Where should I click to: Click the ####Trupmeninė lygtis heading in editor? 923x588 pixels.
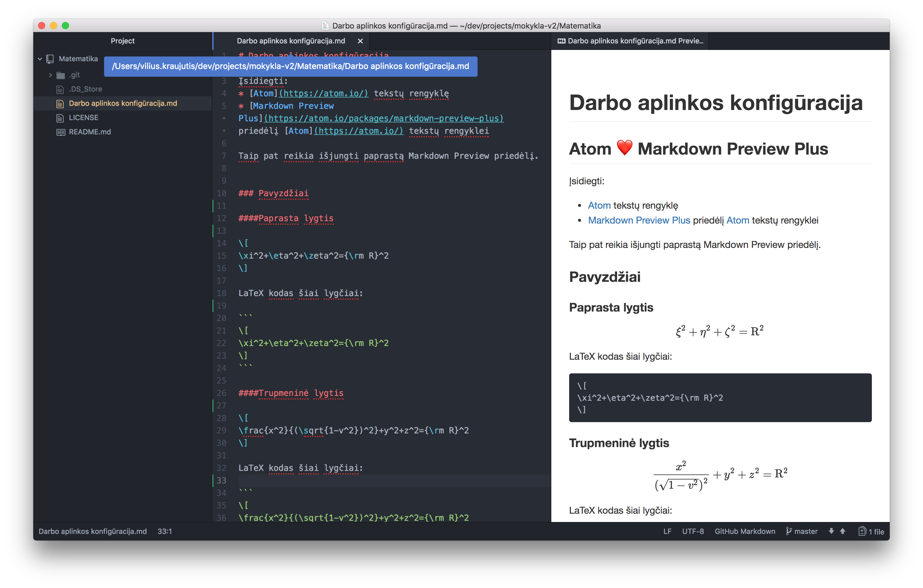[291, 393]
